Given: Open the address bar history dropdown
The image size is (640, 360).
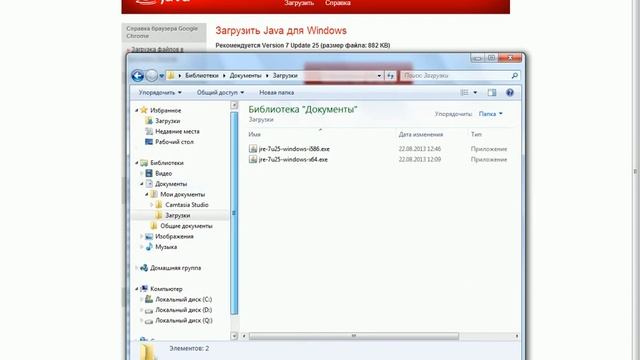Looking at the screenshot, I should pos(379,76).
